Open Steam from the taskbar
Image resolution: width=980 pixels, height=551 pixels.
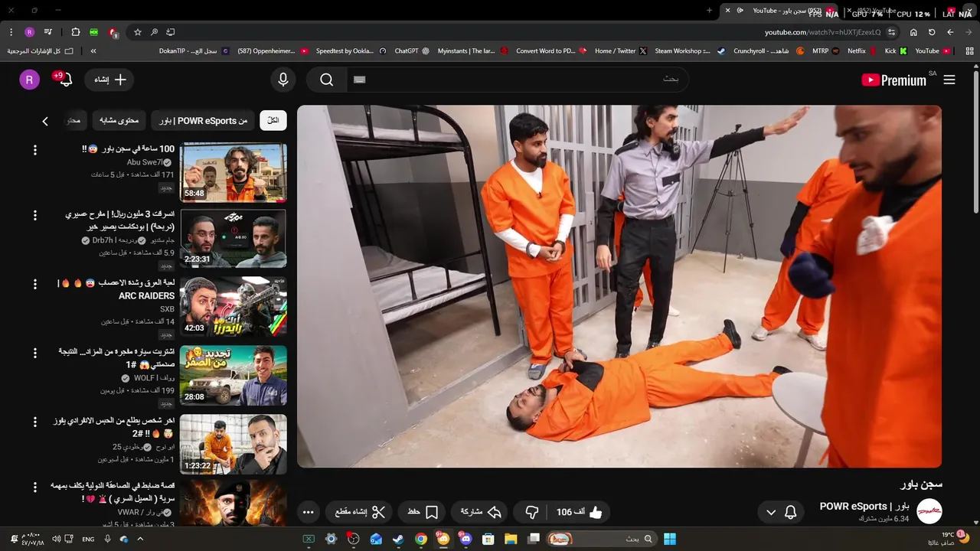(398, 539)
